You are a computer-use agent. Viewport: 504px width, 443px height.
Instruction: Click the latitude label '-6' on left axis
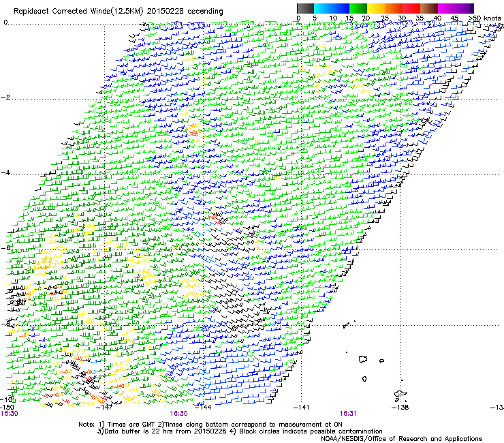5,247
